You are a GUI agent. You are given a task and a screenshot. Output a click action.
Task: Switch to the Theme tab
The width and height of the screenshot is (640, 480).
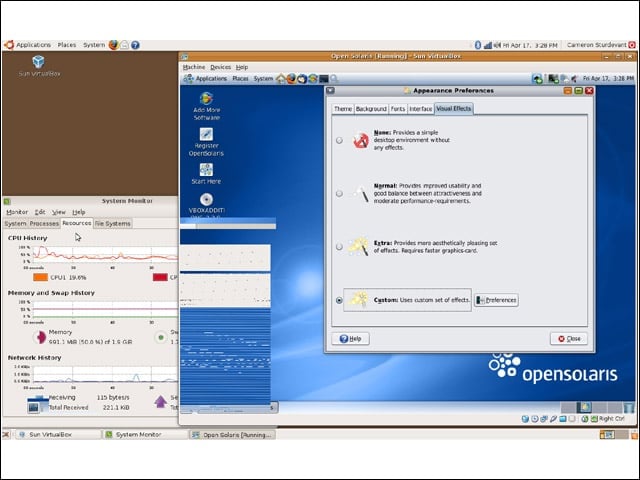pos(343,109)
